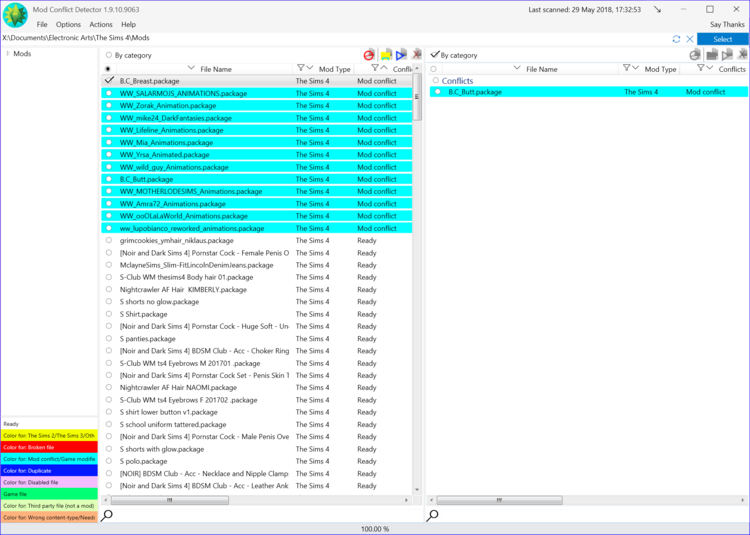
Task: Click the left search input field
Action: click(x=268, y=515)
